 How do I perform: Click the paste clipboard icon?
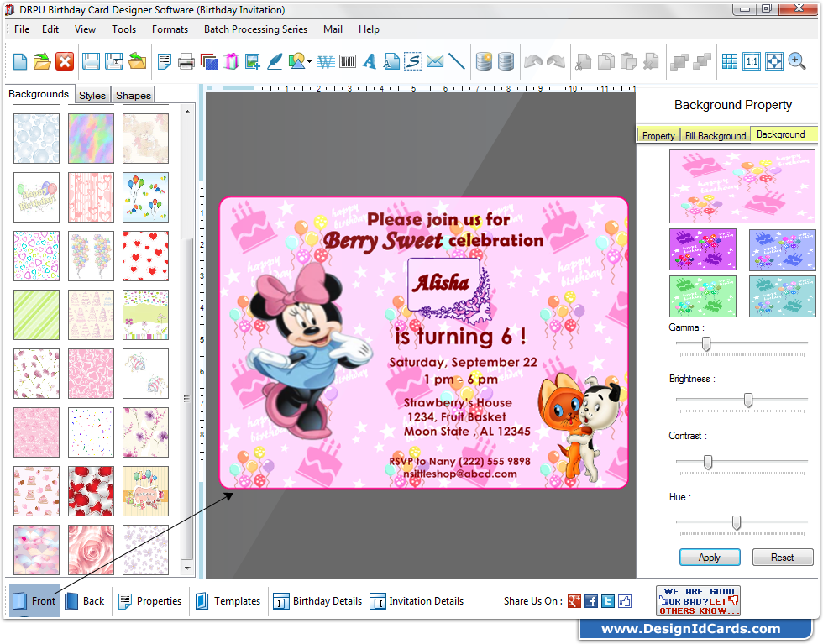pyautogui.click(x=628, y=61)
